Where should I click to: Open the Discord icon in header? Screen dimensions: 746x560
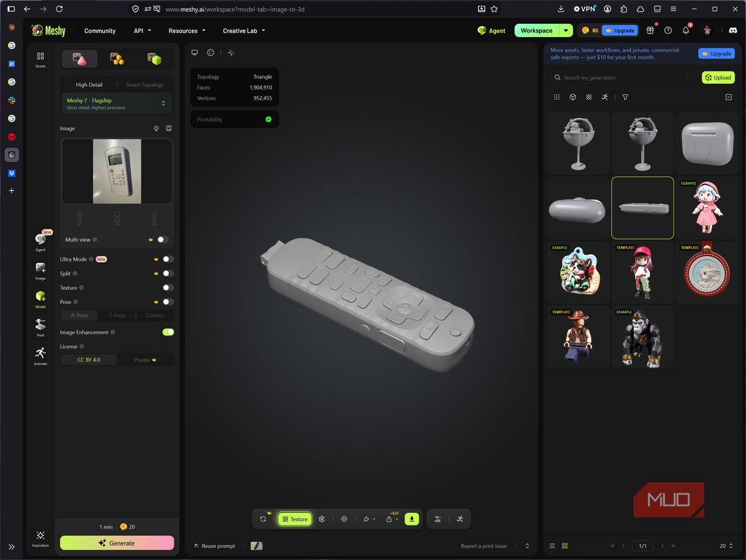point(733,31)
